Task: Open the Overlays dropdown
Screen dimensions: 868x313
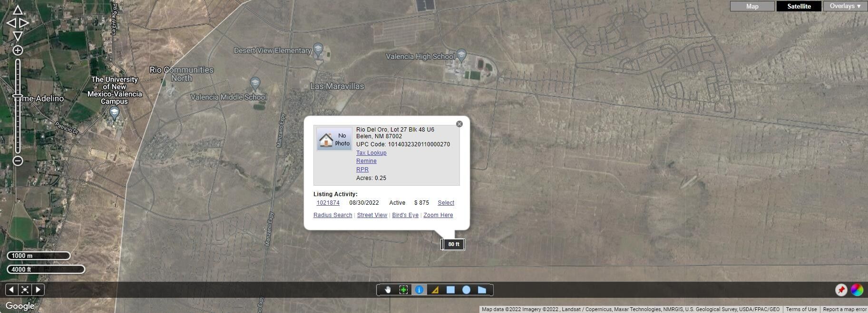Action: pyautogui.click(x=845, y=6)
